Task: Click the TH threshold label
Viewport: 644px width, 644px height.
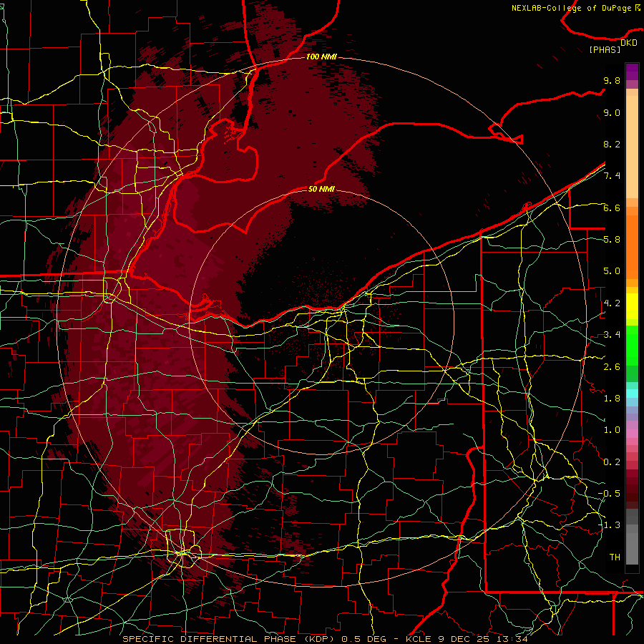Action: click(615, 557)
